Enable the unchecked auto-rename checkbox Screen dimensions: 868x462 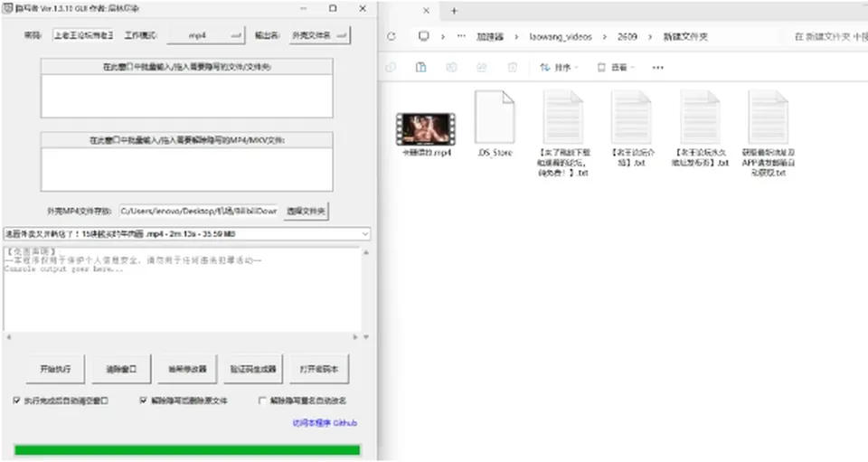(262, 400)
